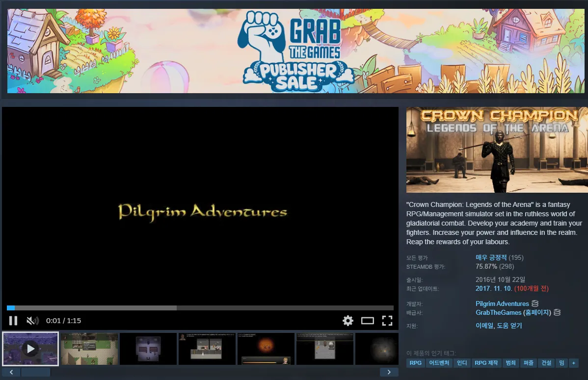Open the GrabTheGames publisher link
Screen dimensions: 588x380
[x=498, y=312]
